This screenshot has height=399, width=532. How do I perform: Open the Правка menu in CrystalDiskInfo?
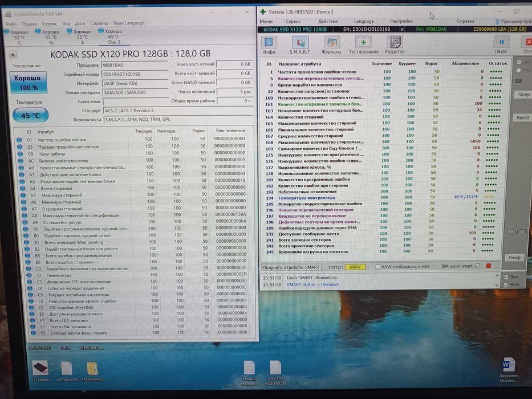click(29, 24)
